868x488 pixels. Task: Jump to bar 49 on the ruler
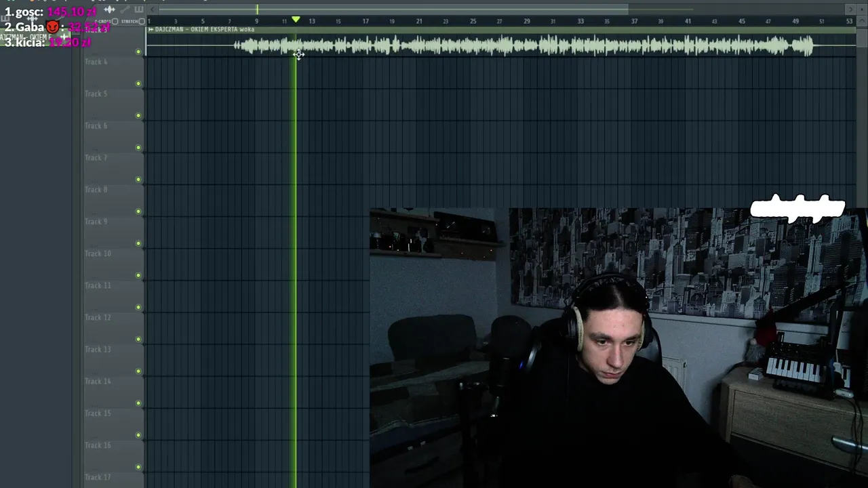tap(795, 21)
